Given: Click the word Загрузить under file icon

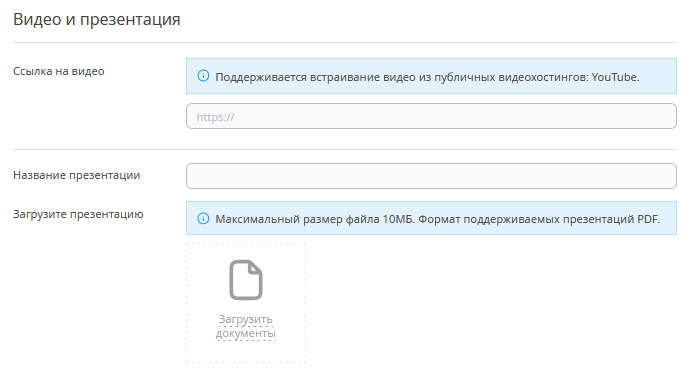Looking at the screenshot, I should click(x=246, y=319).
